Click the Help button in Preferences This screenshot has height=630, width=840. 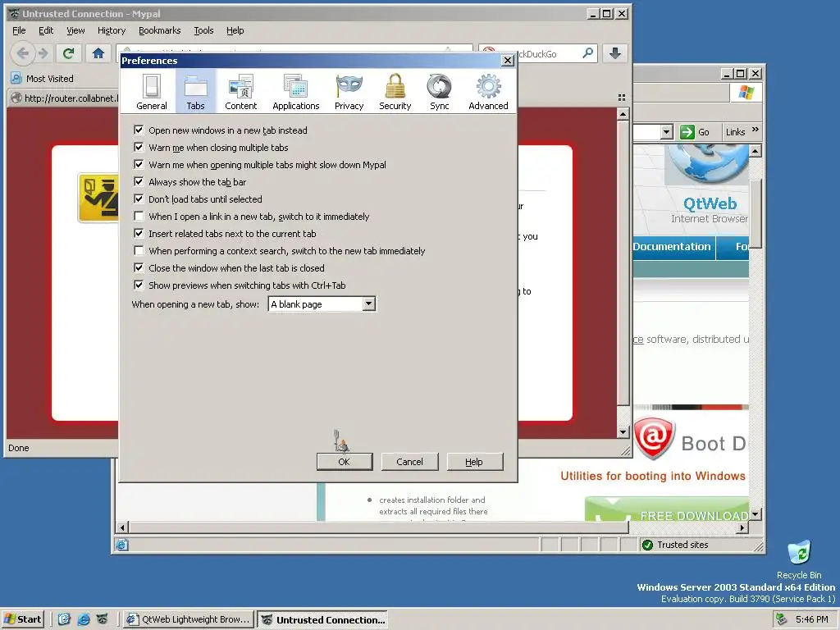click(x=475, y=462)
